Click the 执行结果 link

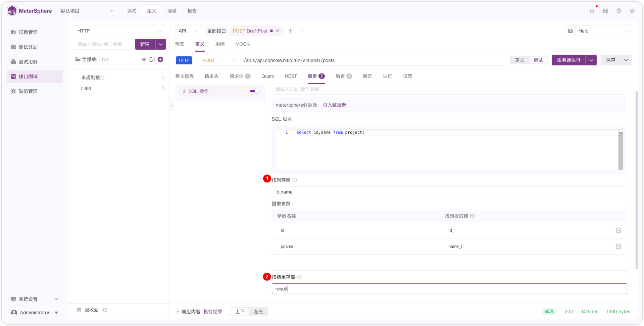(213, 312)
